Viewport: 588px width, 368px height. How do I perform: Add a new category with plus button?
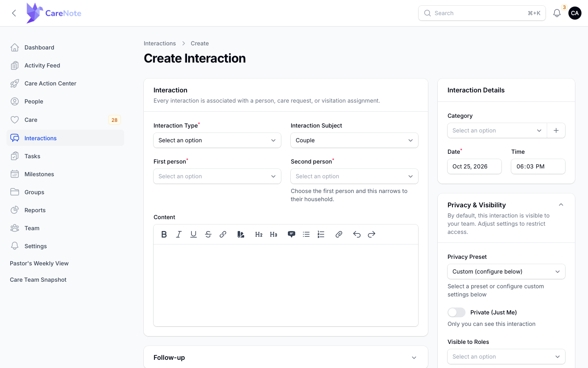[x=556, y=130]
